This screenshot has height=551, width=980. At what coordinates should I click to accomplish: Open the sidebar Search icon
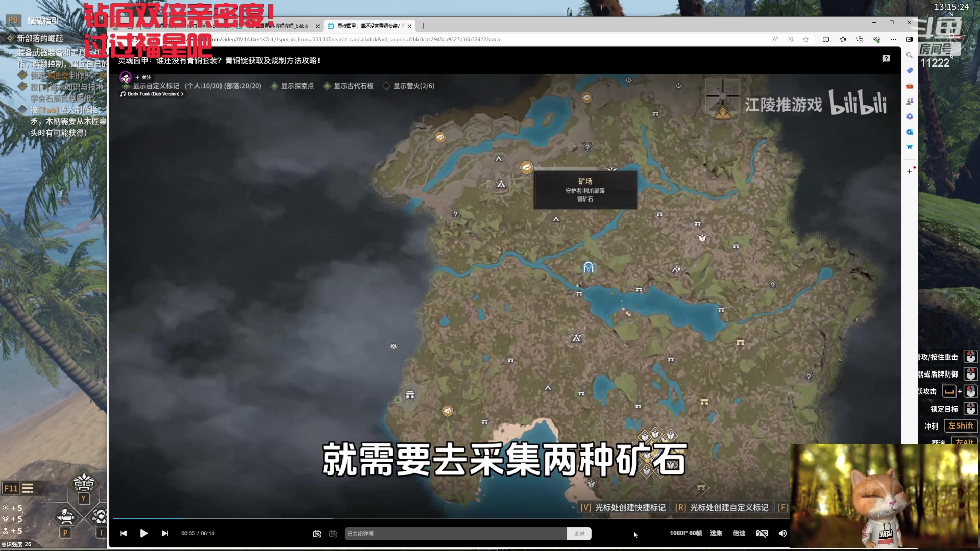pos(909,55)
